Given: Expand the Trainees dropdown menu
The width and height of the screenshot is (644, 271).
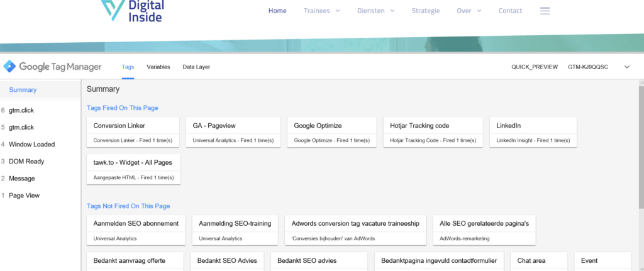Looking at the screenshot, I should point(321,11).
